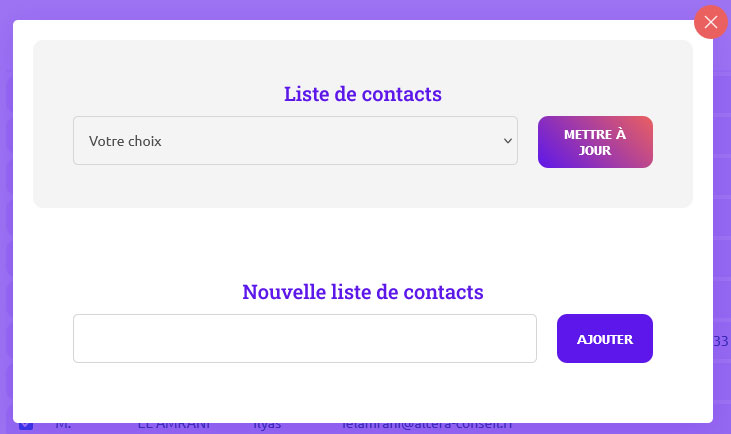Click the "Liste de contacts" heading
The image size is (731, 434).
tap(363, 94)
